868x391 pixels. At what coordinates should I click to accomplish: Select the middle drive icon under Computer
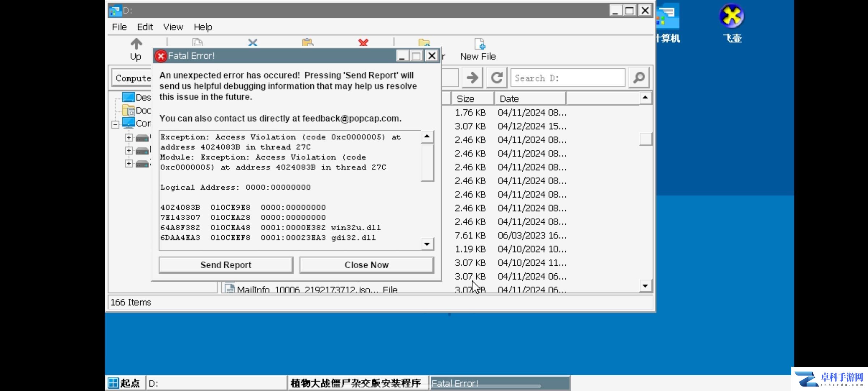[142, 151]
